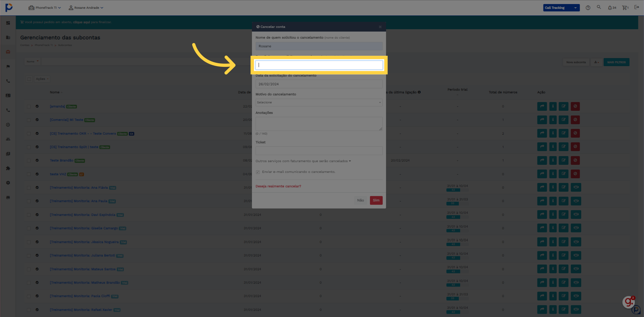This screenshot has width=644, height=317.
Task: Check the Teste Brandão row checkbox
Action: click(x=29, y=161)
